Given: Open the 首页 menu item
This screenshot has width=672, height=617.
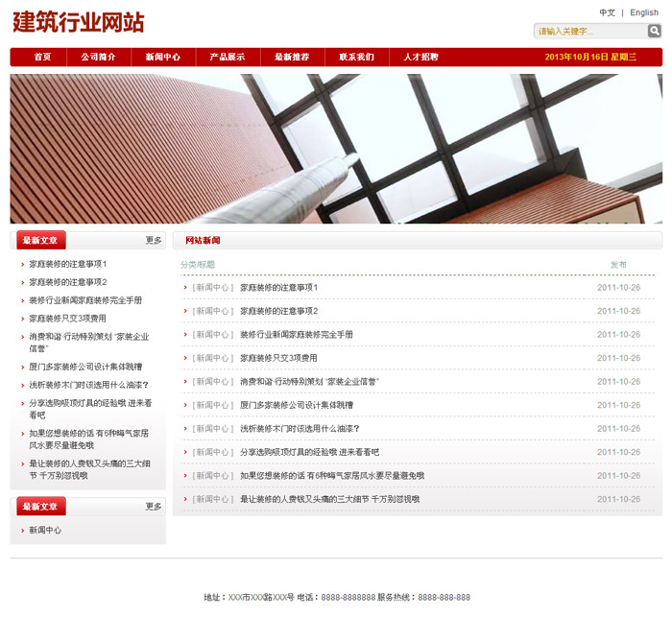Looking at the screenshot, I should click(42, 57).
